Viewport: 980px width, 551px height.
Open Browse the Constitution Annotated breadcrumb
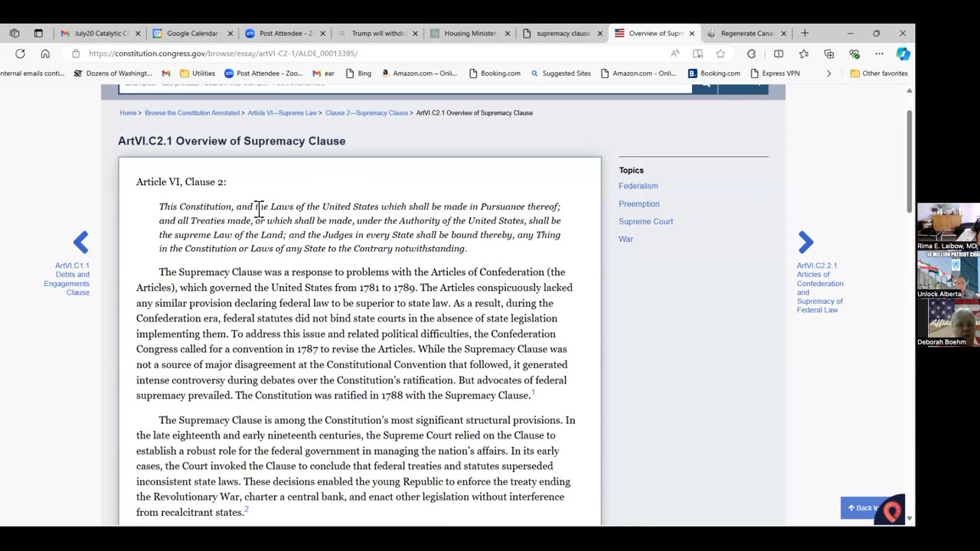click(192, 113)
